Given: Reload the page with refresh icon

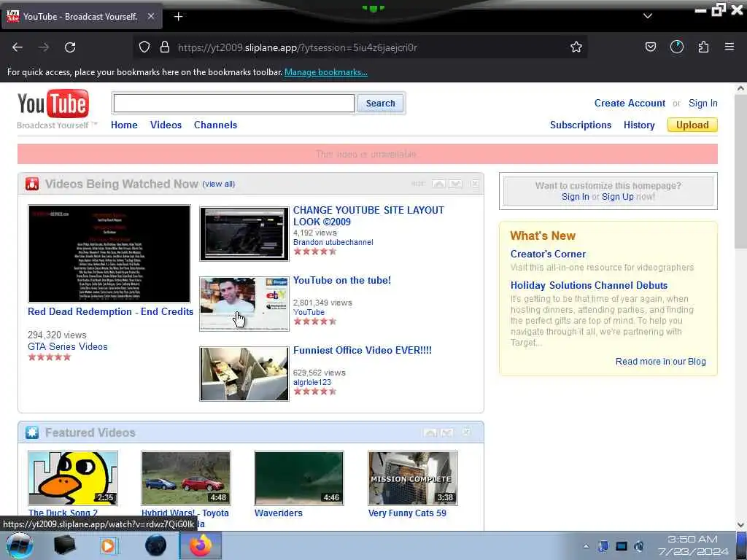Looking at the screenshot, I should (70, 47).
